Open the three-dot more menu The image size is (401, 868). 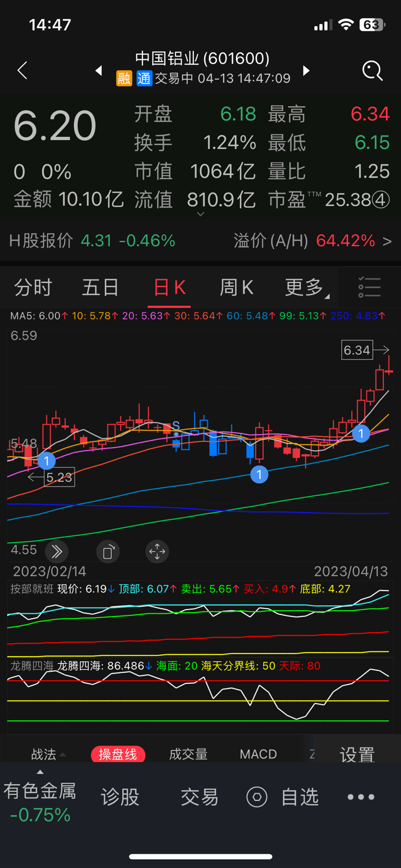pos(361,797)
